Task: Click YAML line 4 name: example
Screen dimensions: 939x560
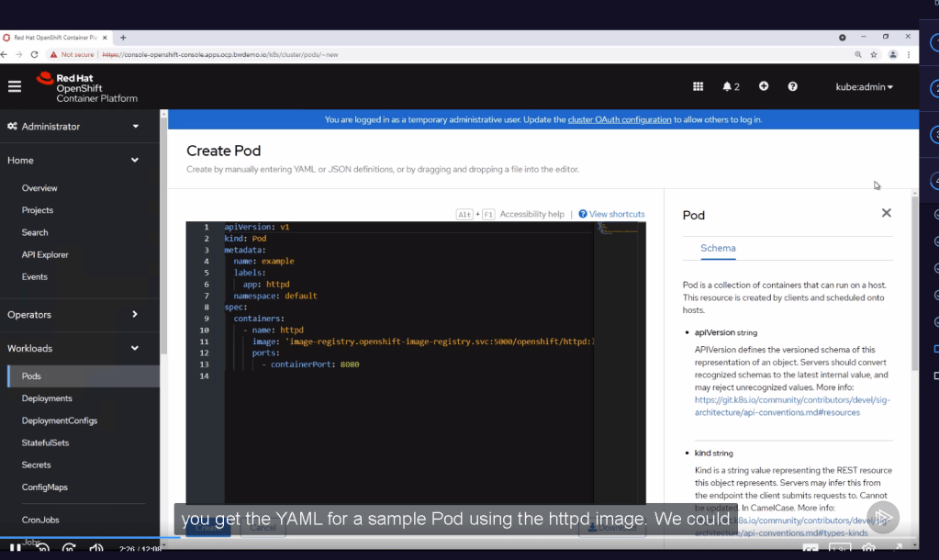Action: point(264,261)
